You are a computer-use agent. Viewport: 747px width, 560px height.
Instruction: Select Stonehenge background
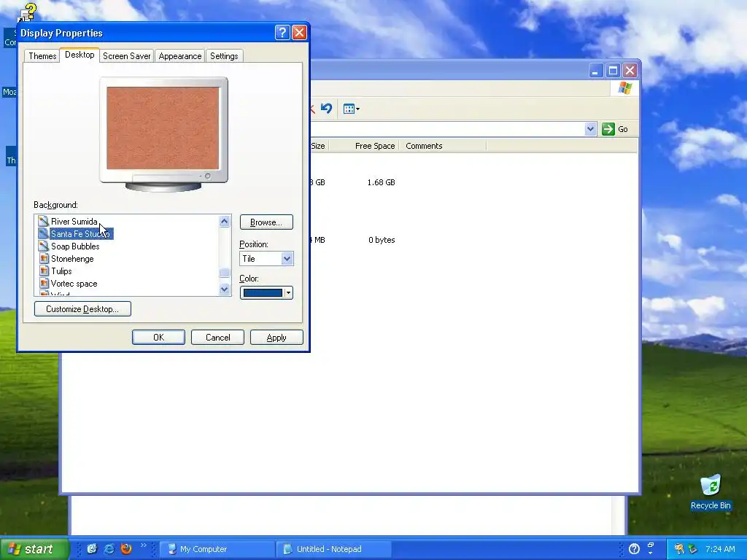[x=72, y=259]
